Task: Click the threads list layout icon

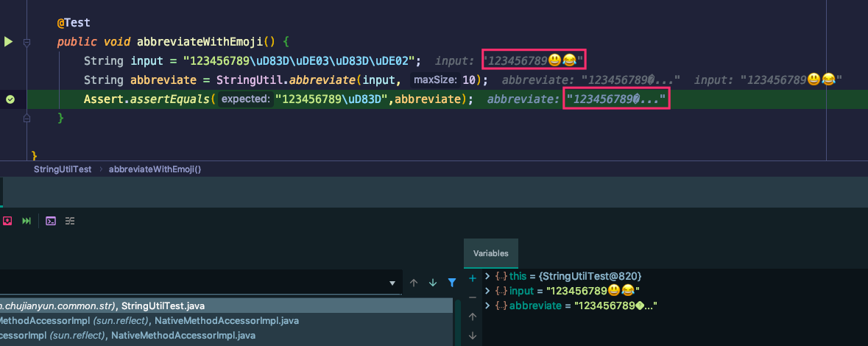Action: pos(70,221)
